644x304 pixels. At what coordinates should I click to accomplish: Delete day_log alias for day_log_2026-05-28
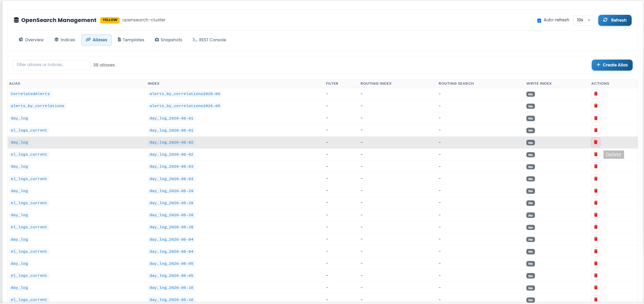tap(595, 215)
